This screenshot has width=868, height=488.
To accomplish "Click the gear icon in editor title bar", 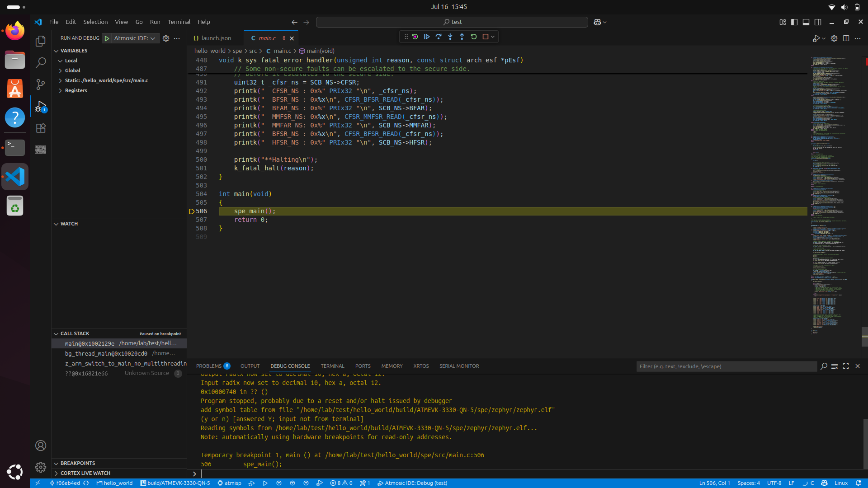I will (834, 38).
